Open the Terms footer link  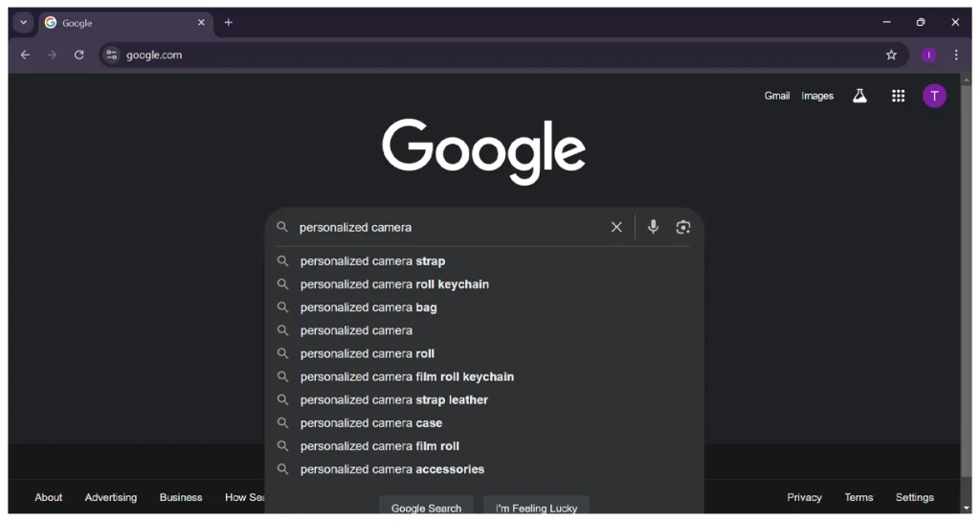point(858,497)
